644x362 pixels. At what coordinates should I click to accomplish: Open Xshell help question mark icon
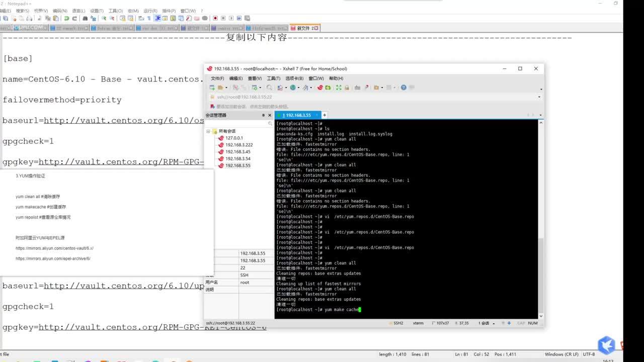click(404, 87)
